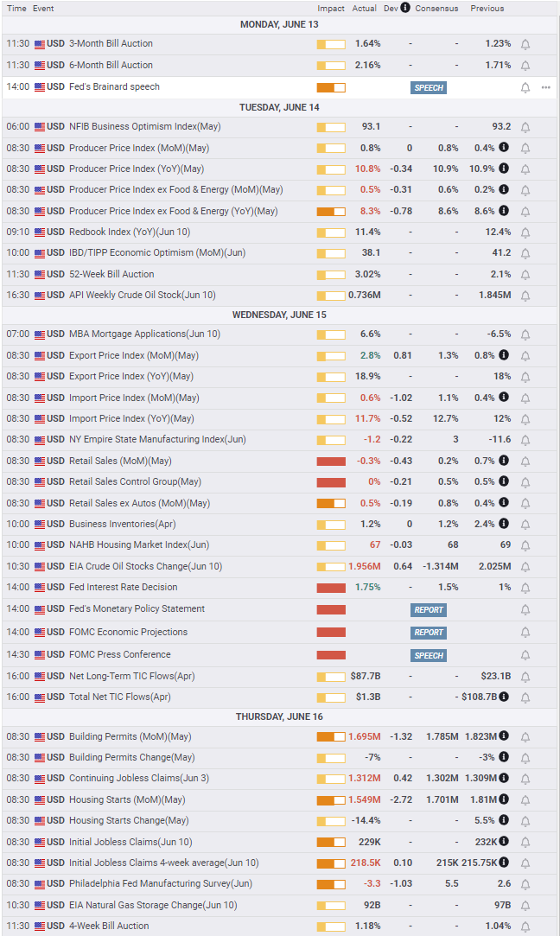The height and width of the screenshot is (936, 560).
Task: Click the MONDAY, JUNE 13 date header
Action: tap(279, 24)
